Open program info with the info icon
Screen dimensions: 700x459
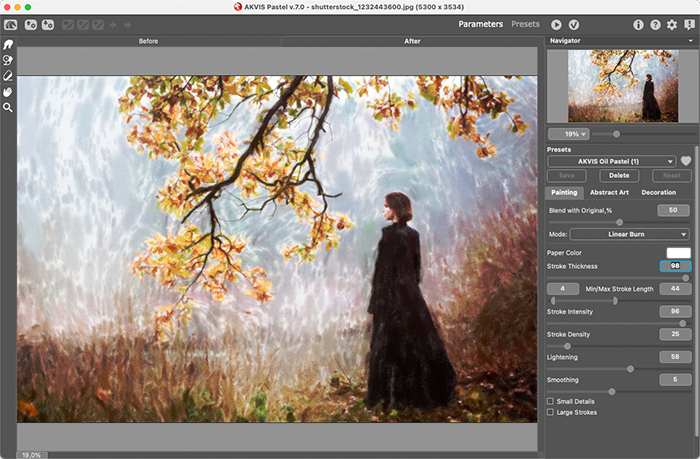(x=637, y=23)
